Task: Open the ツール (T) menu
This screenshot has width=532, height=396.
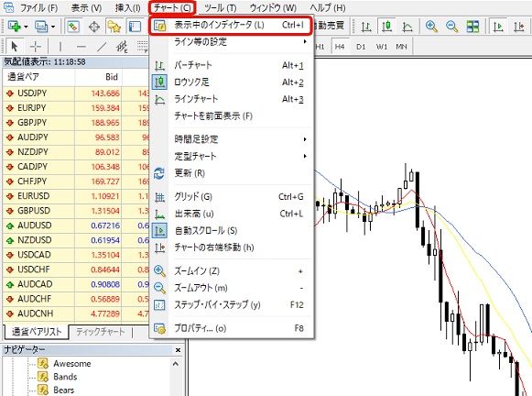Action: tap(220, 8)
